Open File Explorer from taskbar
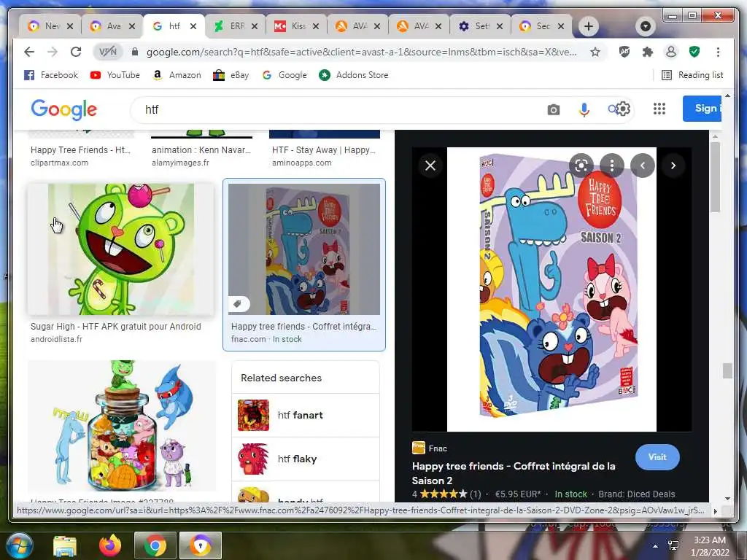This screenshot has height=560, width=747. (x=65, y=545)
